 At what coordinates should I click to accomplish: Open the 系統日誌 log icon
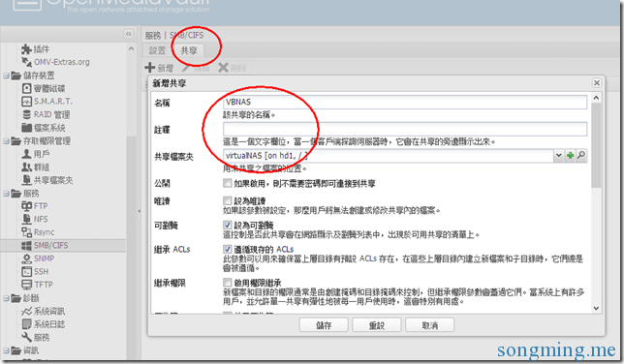tap(26, 324)
